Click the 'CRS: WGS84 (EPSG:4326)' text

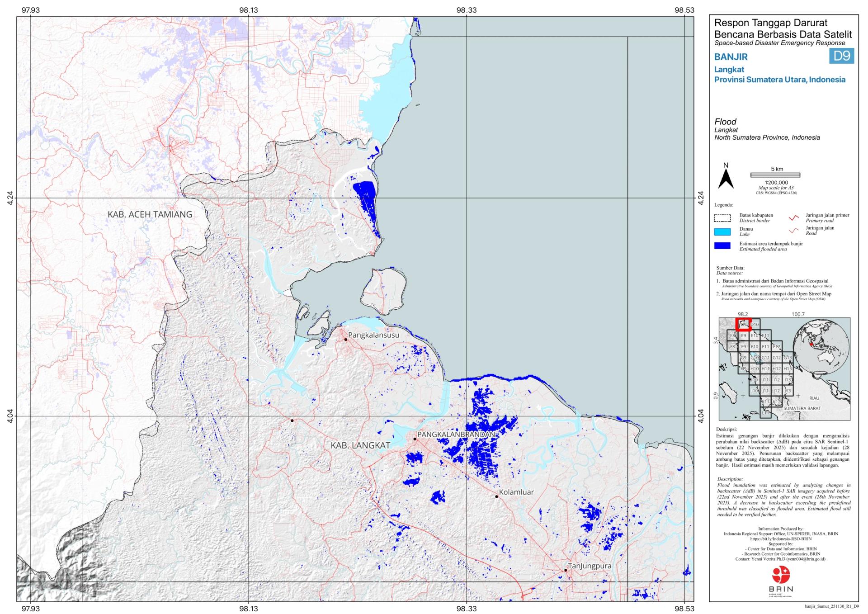(776, 193)
